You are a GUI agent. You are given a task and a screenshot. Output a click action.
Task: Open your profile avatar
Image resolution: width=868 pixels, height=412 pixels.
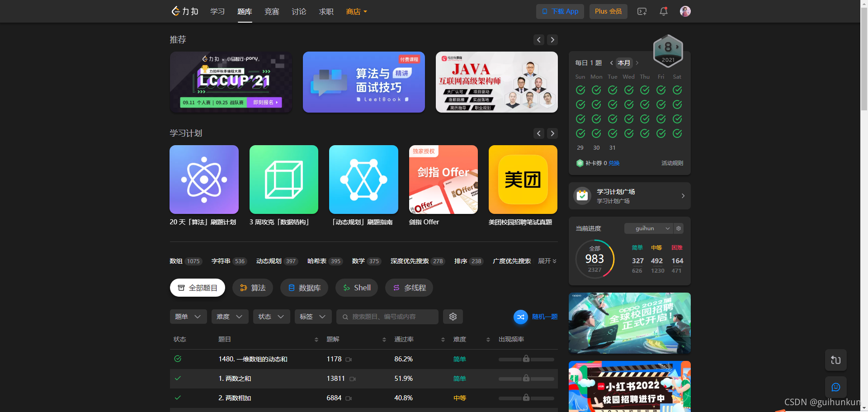[685, 11]
